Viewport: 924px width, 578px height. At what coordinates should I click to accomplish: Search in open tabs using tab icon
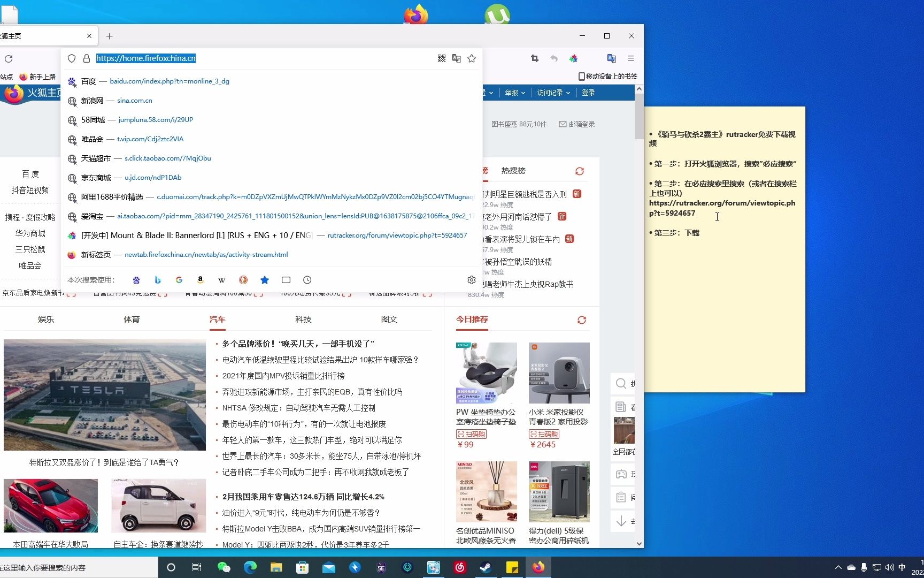click(286, 280)
